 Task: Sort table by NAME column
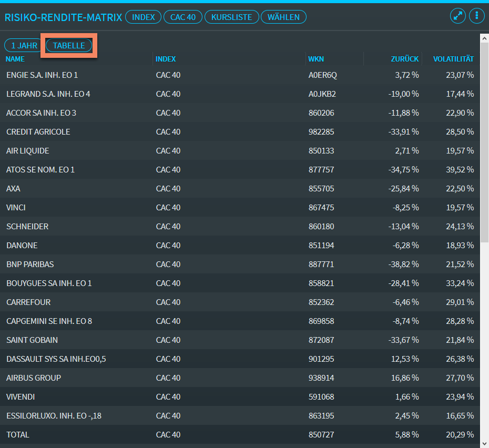coord(15,59)
